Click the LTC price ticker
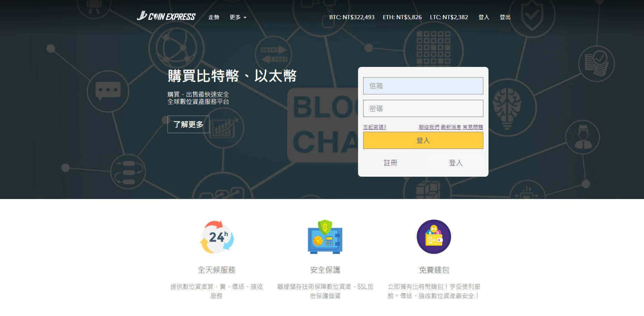The image size is (644, 316). 449,17
